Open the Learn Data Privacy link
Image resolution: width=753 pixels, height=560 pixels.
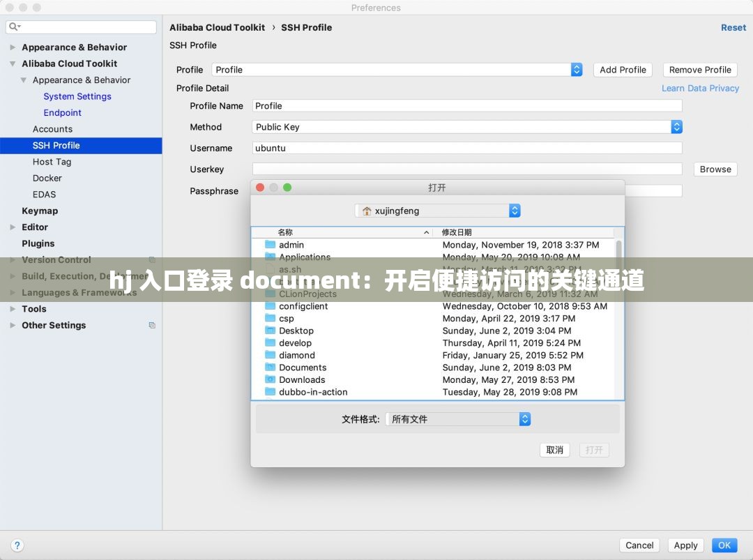pos(700,88)
